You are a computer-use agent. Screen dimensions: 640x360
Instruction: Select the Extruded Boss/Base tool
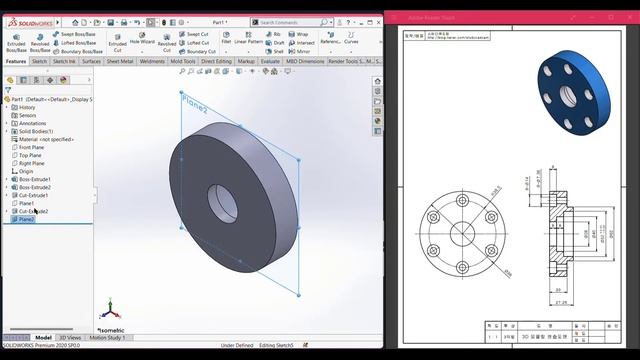(16, 43)
